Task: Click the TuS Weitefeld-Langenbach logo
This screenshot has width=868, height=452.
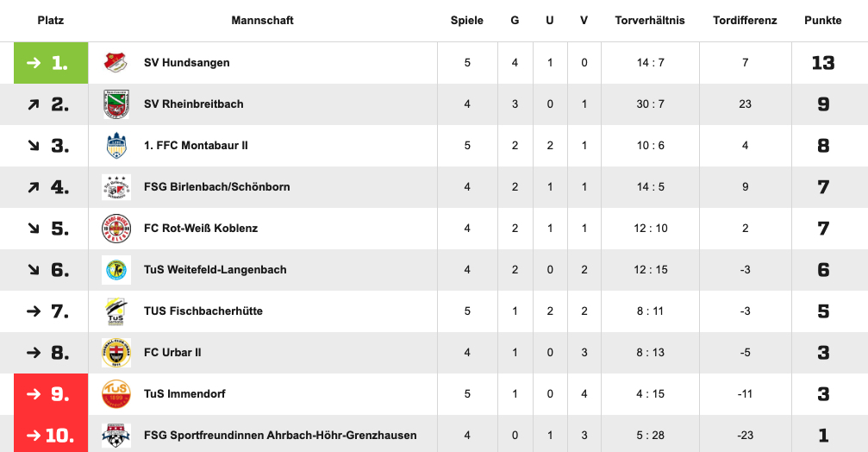Action: pos(116,270)
